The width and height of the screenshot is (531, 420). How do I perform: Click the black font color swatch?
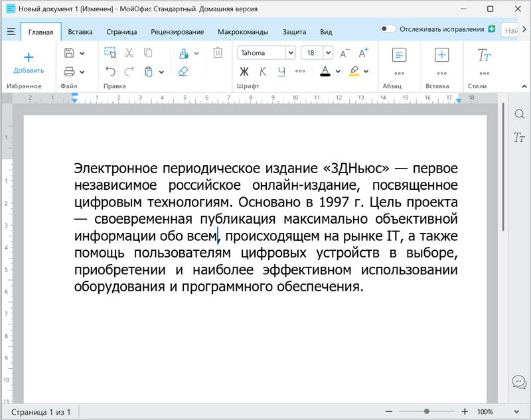[325, 72]
